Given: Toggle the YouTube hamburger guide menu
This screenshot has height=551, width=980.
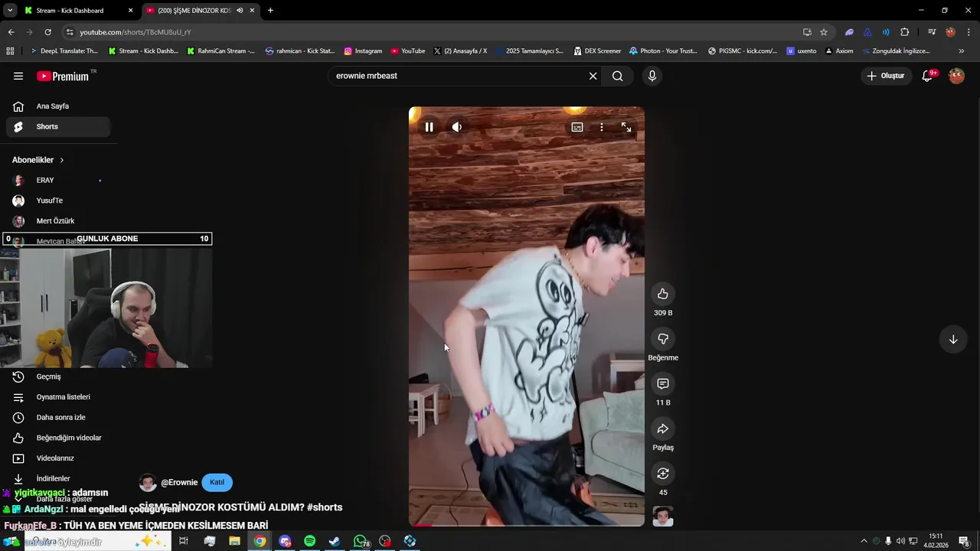Looking at the screenshot, I should (18, 76).
